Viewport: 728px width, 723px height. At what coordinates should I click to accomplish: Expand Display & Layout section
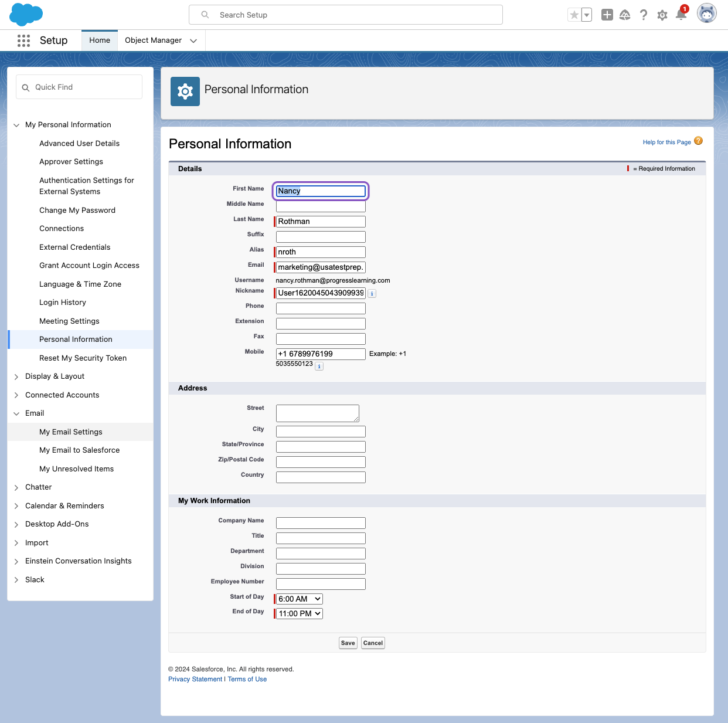pos(16,376)
